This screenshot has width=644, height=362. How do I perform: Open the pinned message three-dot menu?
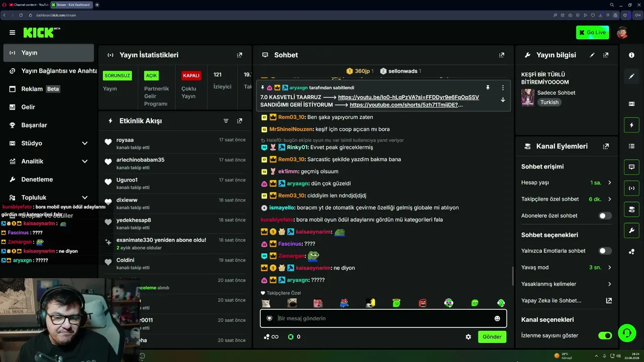click(503, 87)
